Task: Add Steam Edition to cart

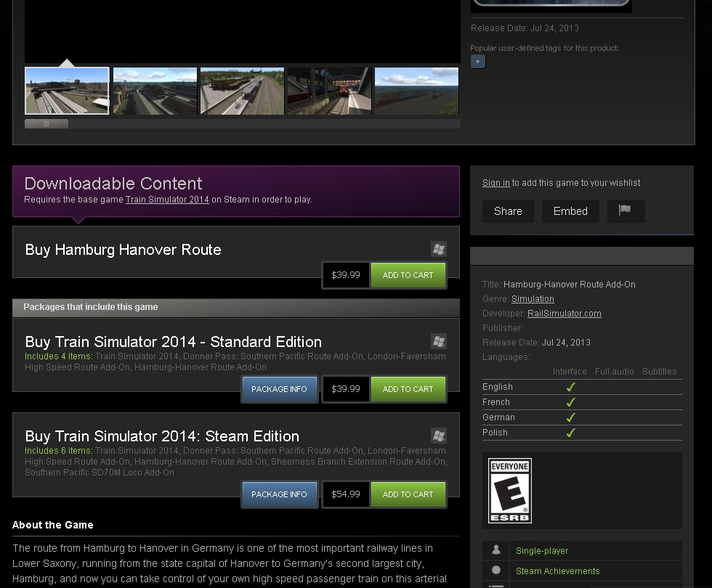Action: pos(408,494)
